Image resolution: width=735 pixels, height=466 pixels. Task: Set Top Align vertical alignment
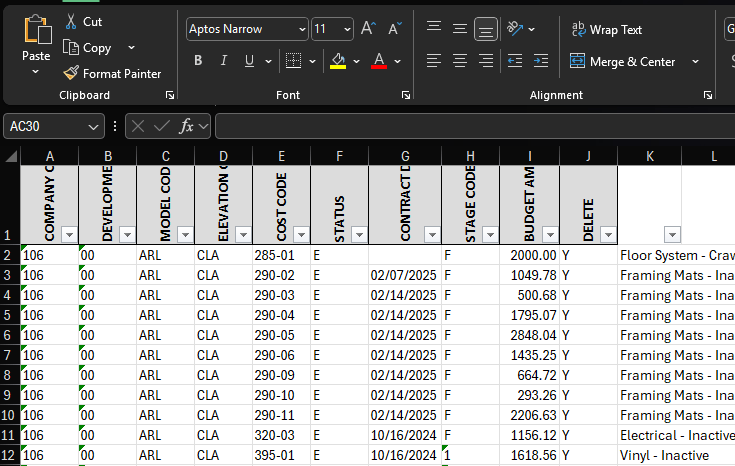pos(434,29)
